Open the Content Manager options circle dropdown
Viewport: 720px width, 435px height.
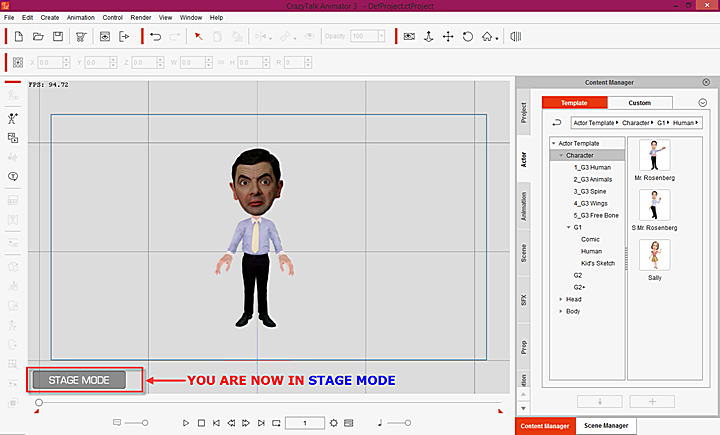tap(703, 103)
